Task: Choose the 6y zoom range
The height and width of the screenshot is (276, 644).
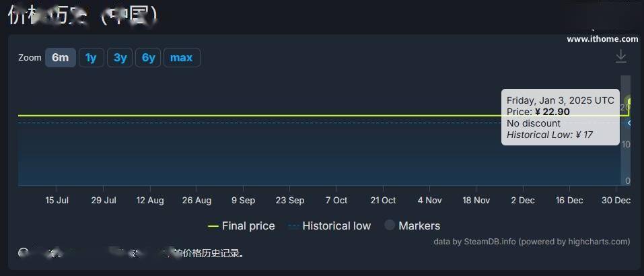Action: [148, 57]
